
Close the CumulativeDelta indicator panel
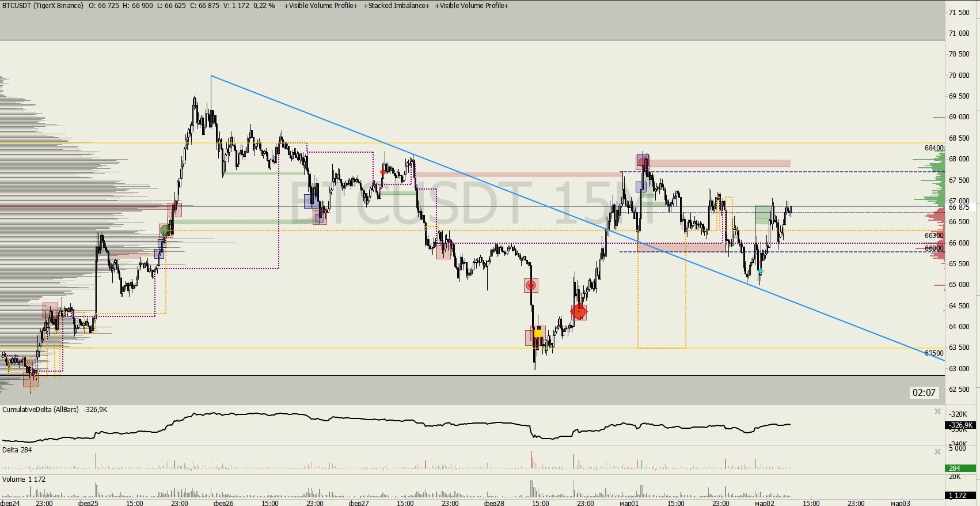point(937,411)
